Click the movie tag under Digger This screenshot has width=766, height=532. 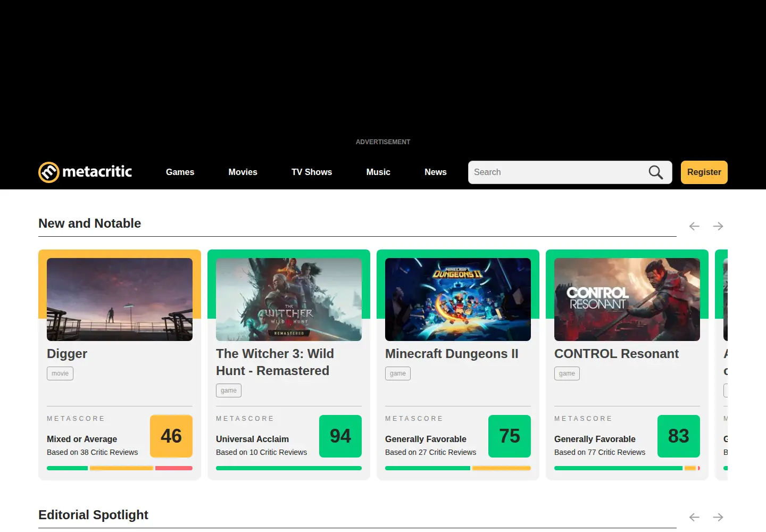click(60, 373)
